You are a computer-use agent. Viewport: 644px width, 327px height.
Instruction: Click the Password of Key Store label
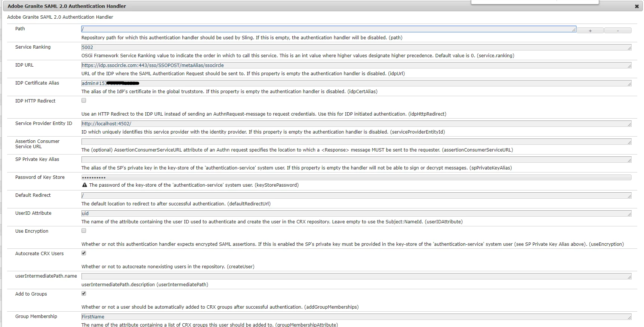(x=40, y=177)
